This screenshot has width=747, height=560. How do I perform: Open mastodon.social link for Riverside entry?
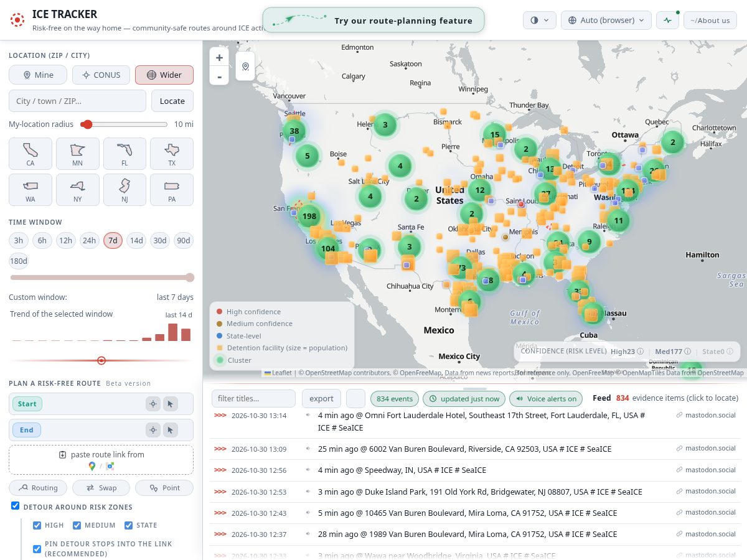(x=706, y=449)
